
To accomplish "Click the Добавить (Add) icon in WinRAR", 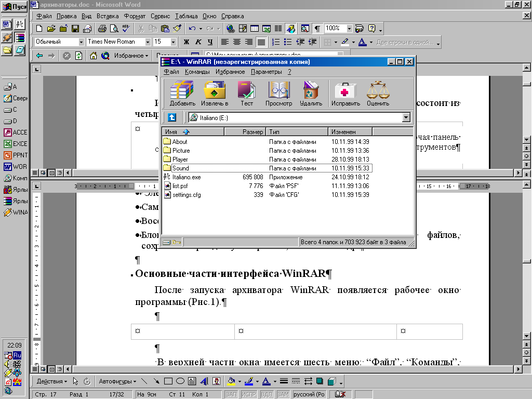I will click(x=182, y=94).
